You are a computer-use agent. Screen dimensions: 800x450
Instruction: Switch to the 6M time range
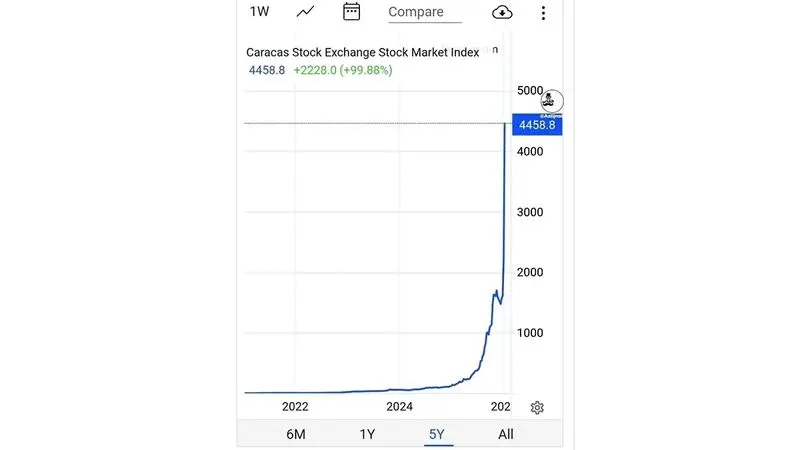[296, 434]
